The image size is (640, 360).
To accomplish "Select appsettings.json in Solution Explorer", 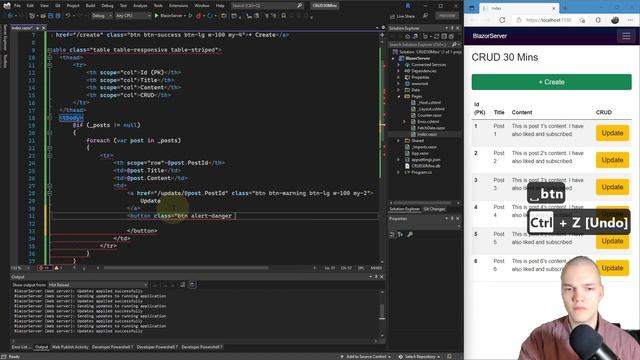I will click(426, 160).
